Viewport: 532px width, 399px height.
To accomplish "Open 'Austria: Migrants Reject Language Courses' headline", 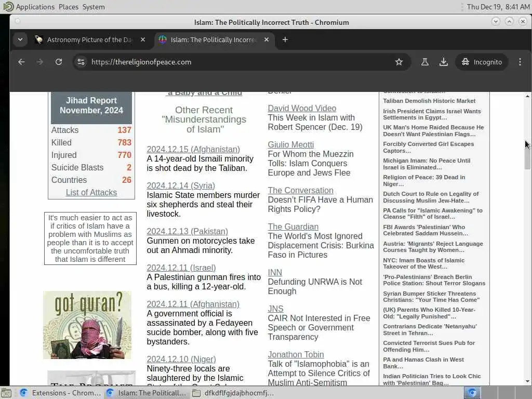I will [x=433, y=247].
